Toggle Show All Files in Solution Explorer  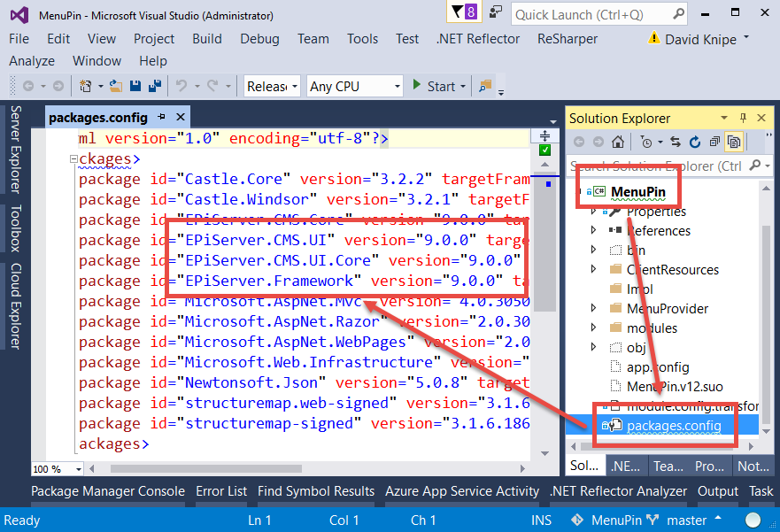click(734, 142)
